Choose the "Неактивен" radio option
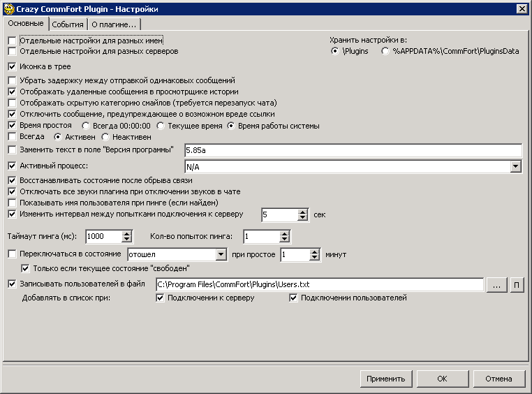 pos(106,137)
